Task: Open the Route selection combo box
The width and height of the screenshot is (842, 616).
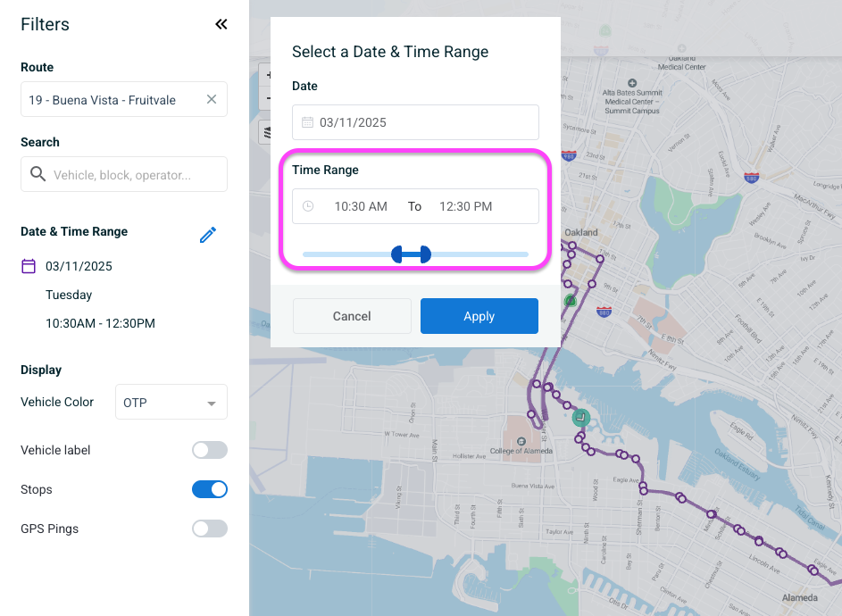Action: [x=112, y=100]
